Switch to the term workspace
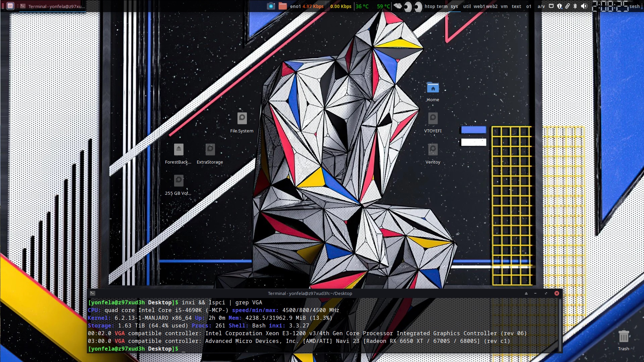The width and height of the screenshot is (644, 362). coord(442,6)
